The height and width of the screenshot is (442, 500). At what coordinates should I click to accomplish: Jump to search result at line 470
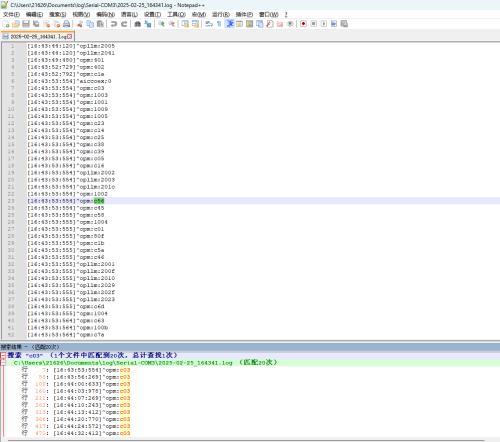[76, 433]
